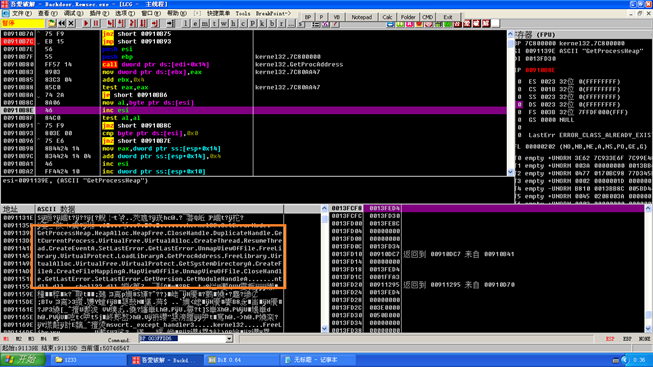Click into the Command input field
This screenshot has height=367, width=653.
pos(182,339)
